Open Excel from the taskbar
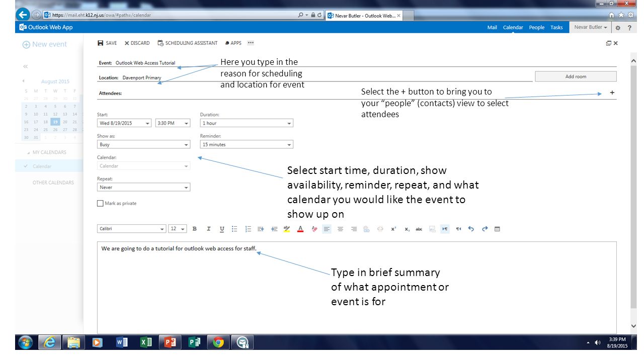This screenshot has height=362, width=644. click(x=146, y=342)
